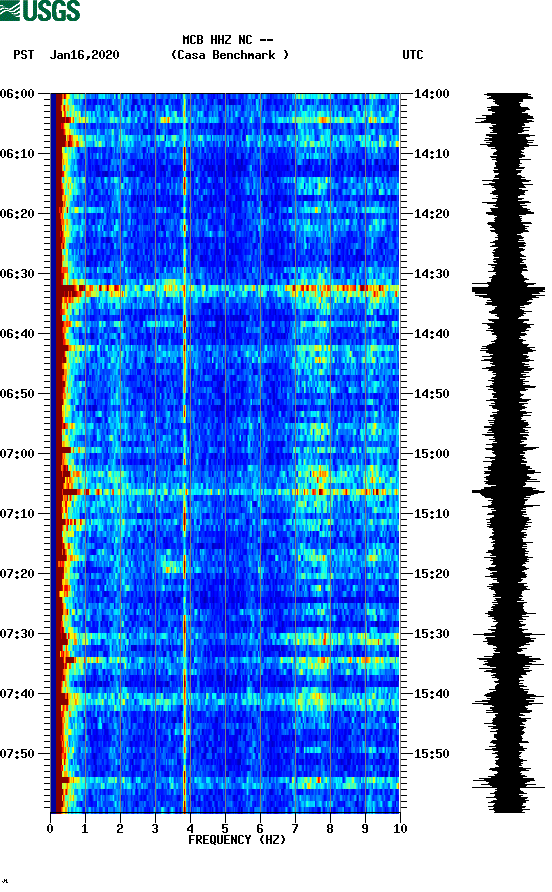
Task: Click the 15:00 UTC time label
Action: (x=431, y=454)
